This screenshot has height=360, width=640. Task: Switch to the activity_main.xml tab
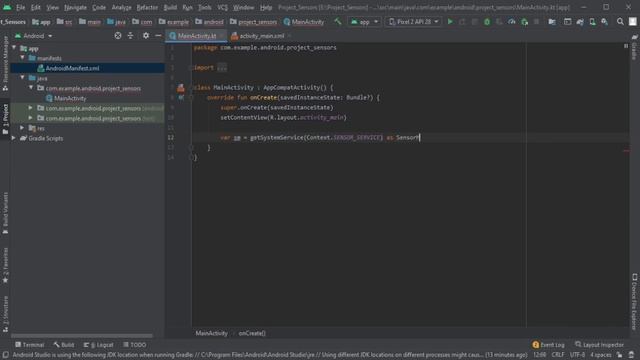click(x=261, y=36)
